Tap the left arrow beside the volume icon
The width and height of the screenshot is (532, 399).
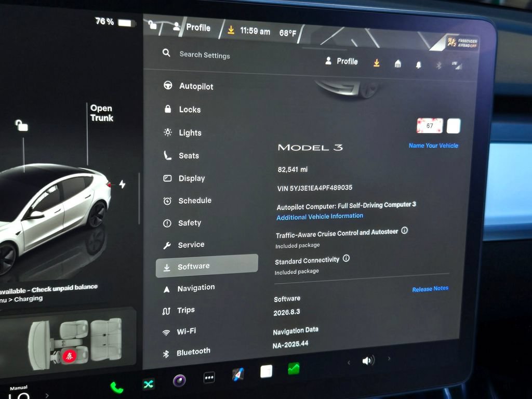coord(349,362)
